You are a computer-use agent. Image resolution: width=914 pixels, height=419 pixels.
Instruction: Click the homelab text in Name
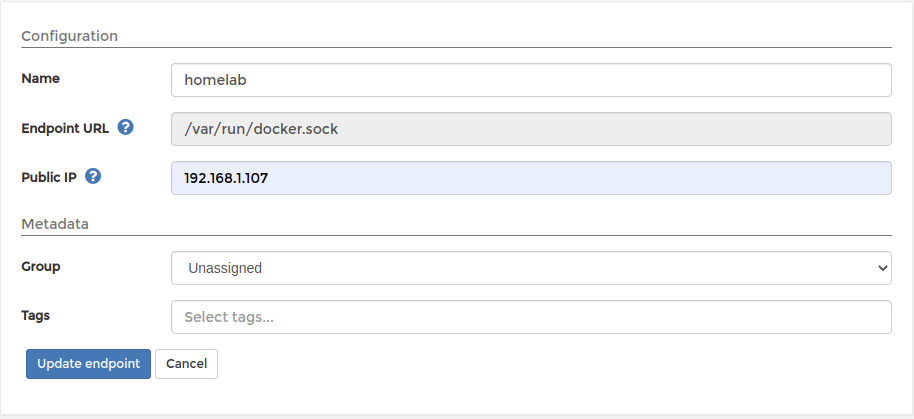click(216, 80)
